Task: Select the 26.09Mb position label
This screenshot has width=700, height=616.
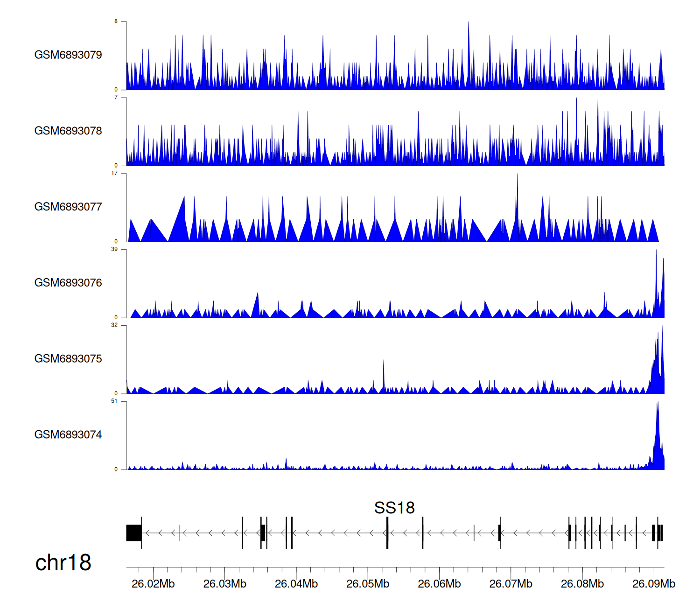Action: (x=653, y=584)
